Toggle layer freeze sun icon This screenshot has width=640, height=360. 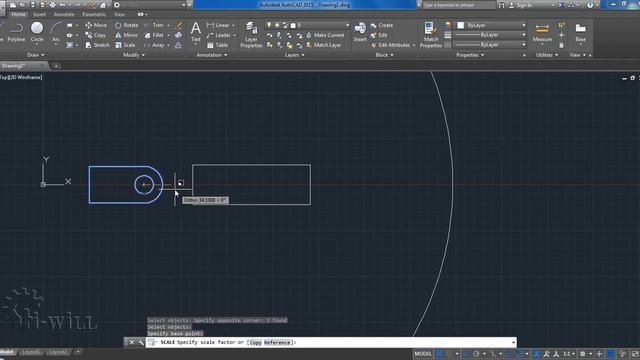click(277, 25)
